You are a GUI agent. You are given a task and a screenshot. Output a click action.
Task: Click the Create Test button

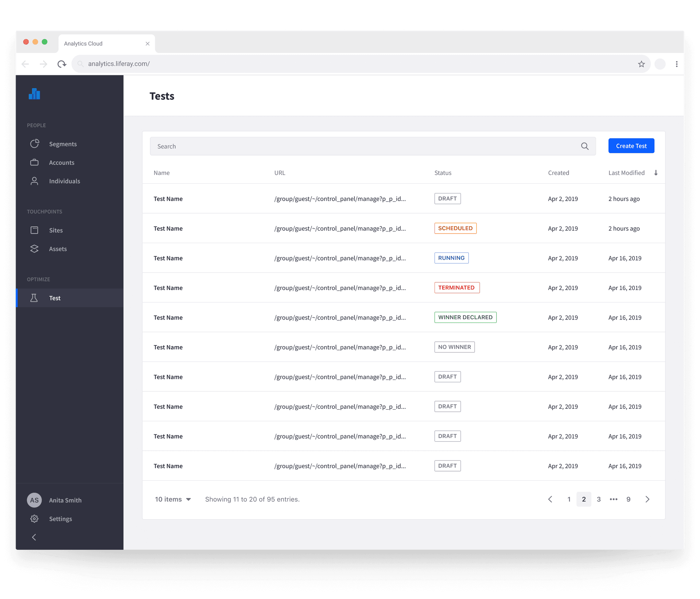(631, 146)
